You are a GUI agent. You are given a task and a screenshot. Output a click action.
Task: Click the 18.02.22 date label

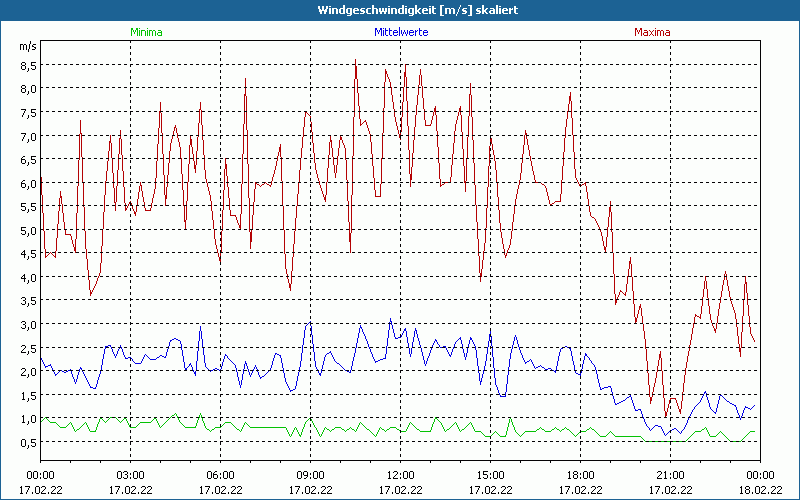coord(760,490)
